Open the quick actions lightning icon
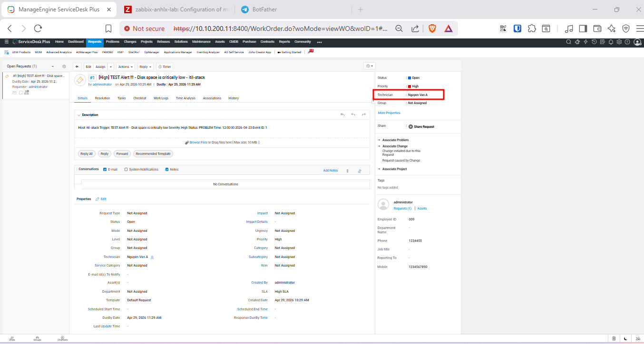The image size is (644, 344). click(585, 42)
